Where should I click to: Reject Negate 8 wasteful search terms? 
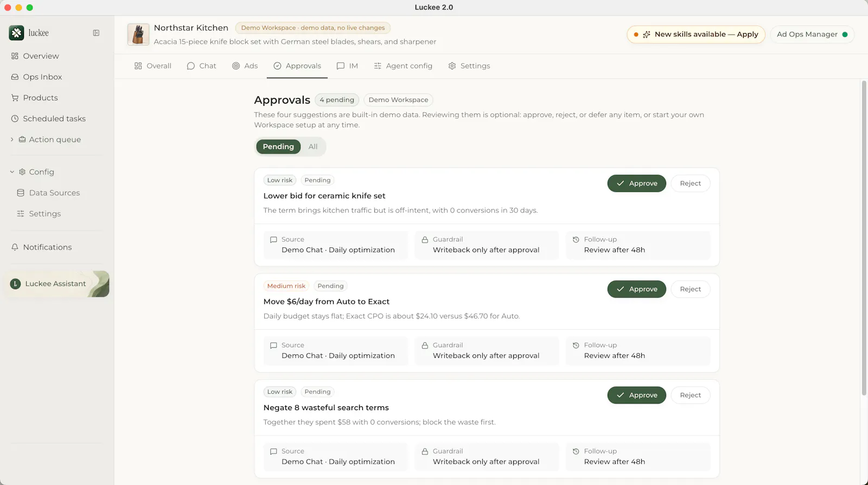click(x=691, y=395)
